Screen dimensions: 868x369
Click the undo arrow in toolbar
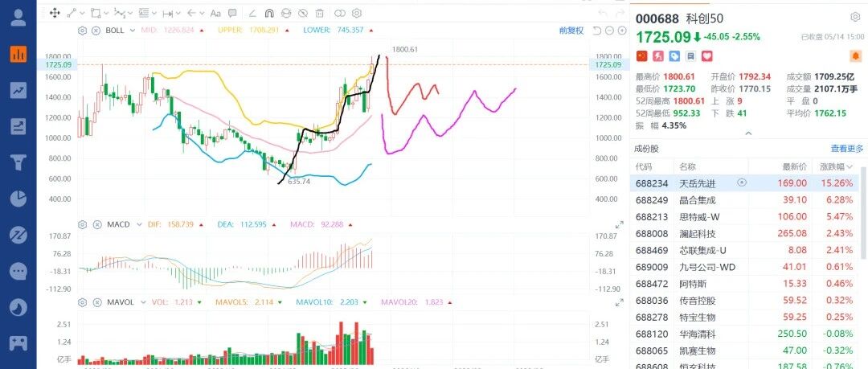[604, 13]
